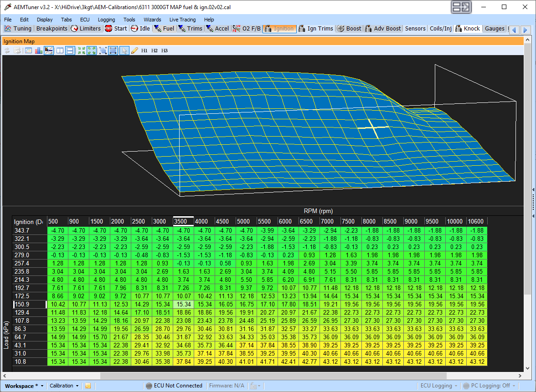This screenshot has width=536, height=392.
Task: Select the bar chart view icon
Action: 39,51
